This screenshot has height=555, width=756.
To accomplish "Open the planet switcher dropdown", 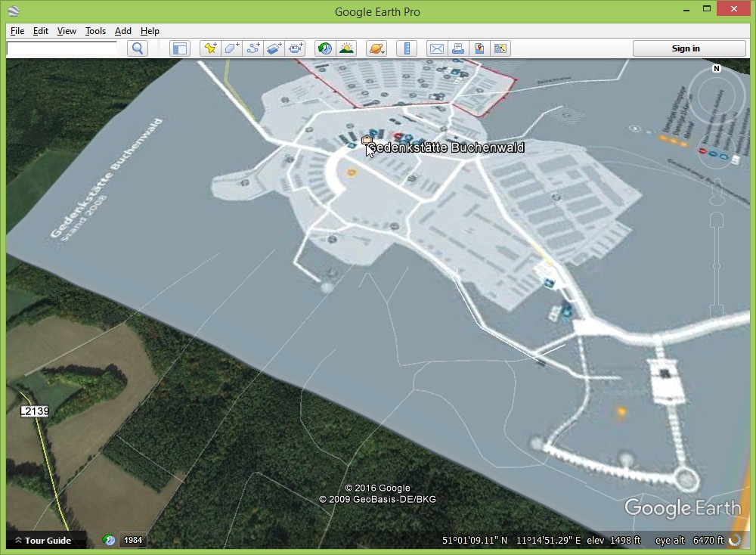I will (x=376, y=48).
